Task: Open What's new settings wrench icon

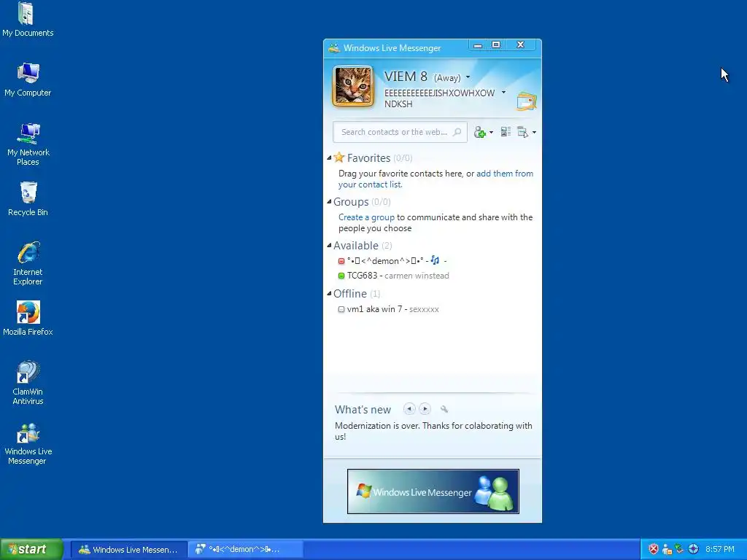Action: (x=444, y=409)
